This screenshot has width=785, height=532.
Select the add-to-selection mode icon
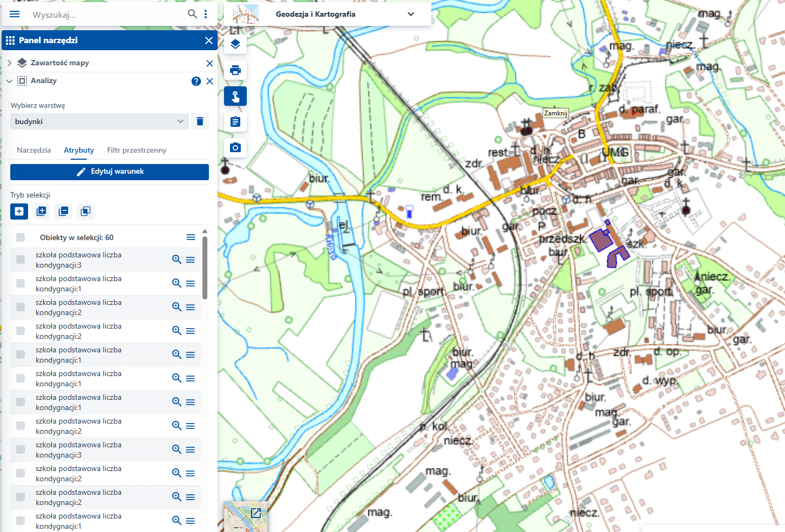(x=41, y=212)
